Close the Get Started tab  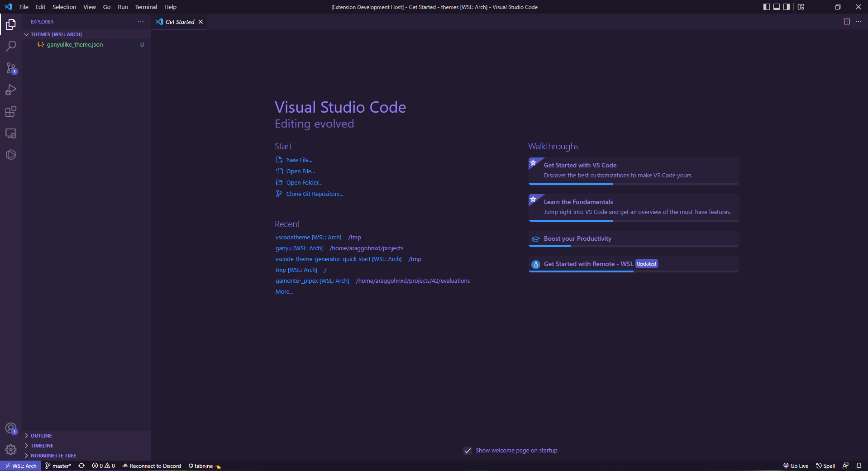coord(200,22)
